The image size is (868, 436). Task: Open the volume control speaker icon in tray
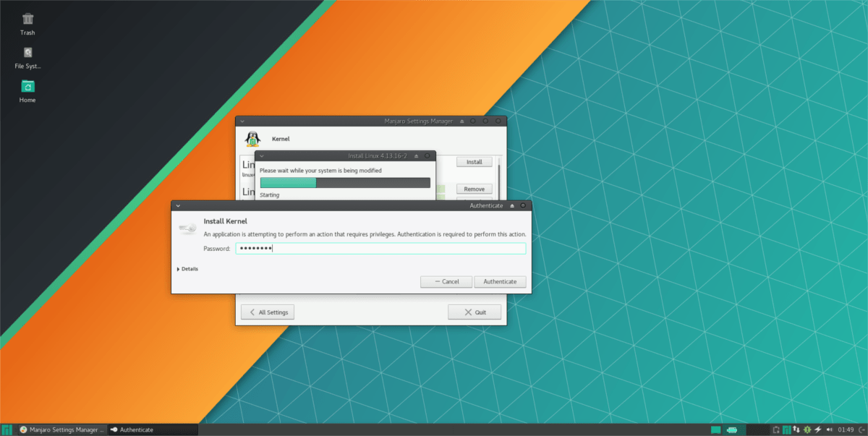tap(830, 429)
